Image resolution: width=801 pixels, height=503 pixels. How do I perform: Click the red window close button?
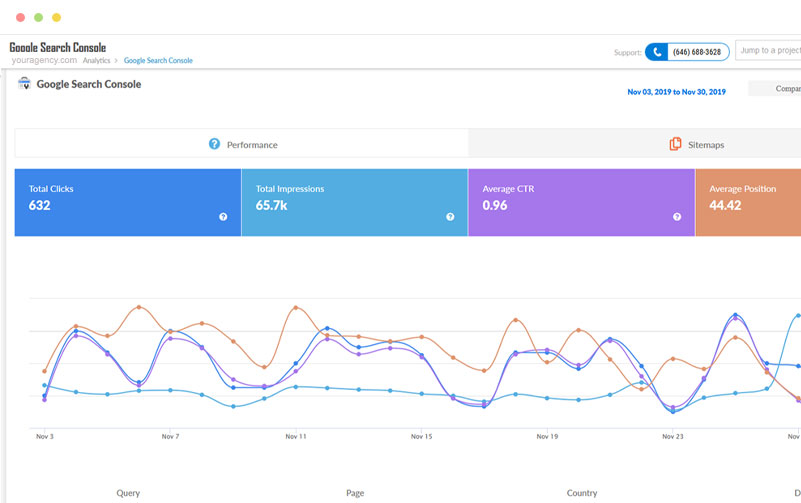pos(20,17)
